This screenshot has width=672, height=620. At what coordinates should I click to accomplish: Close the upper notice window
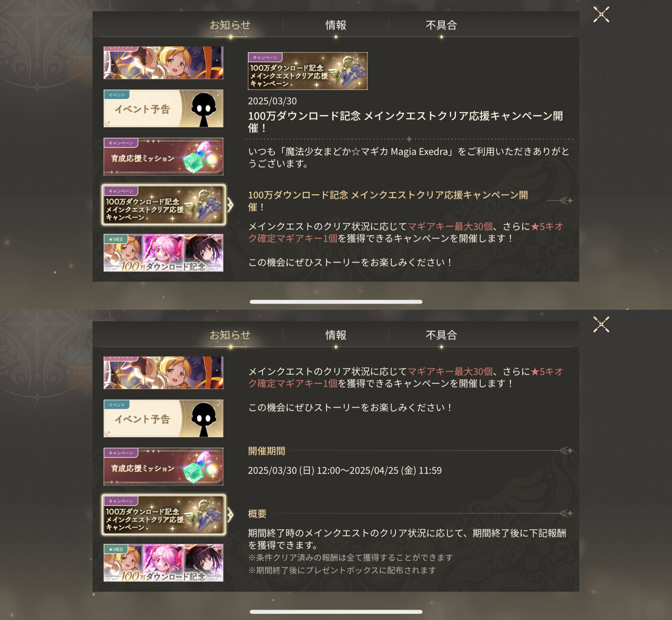tap(601, 14)
